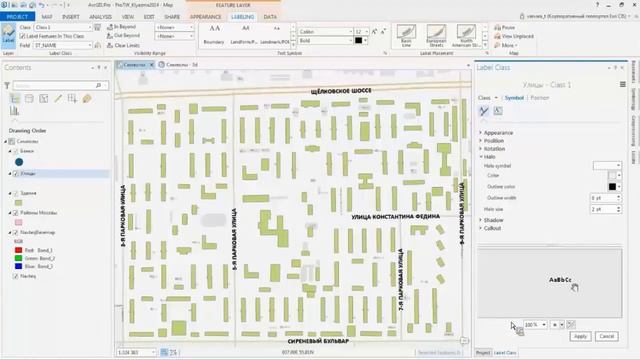640x360 pixels.
Task: Click the Contents filter funnel icon
Action: click(7, 85)
